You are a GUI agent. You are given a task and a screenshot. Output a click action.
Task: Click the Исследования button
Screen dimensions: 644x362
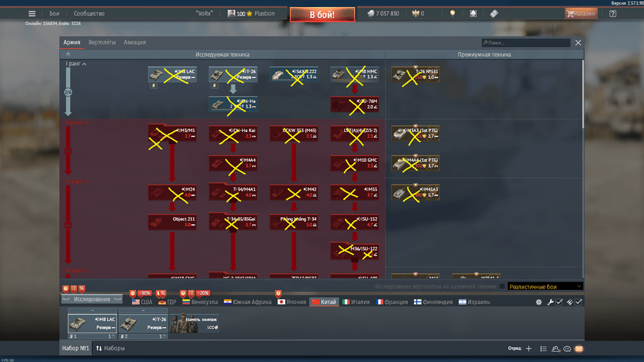[92, 299]
